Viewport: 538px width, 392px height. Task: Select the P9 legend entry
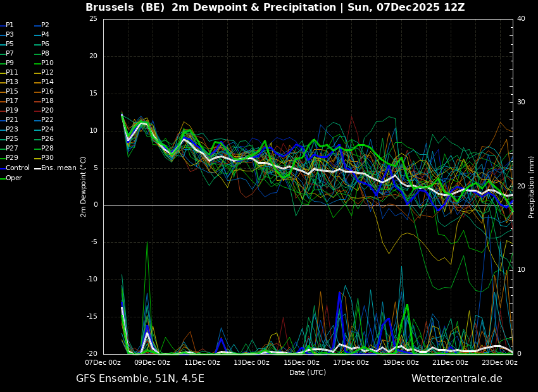coord(7,63)
